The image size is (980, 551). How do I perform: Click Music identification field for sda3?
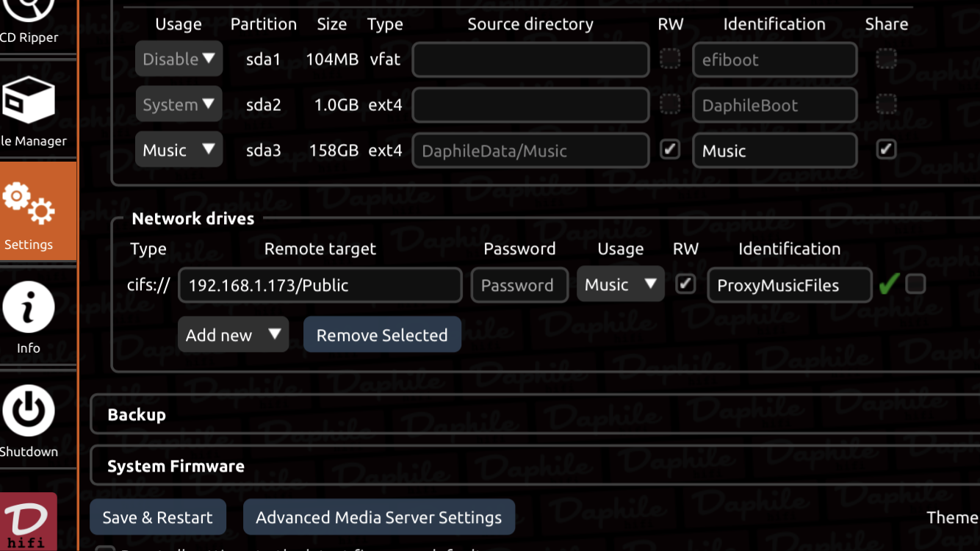(x=775, y=151)
